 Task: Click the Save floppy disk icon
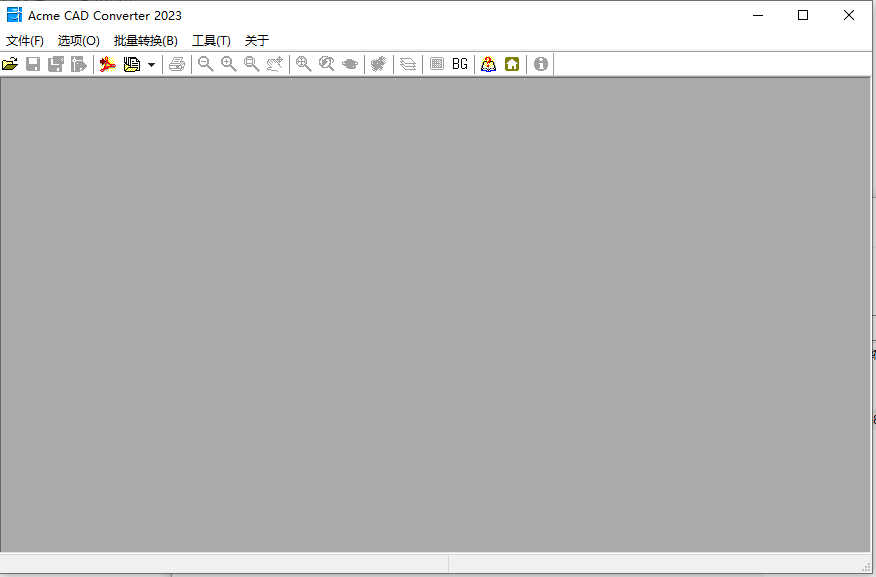[33, 64]
